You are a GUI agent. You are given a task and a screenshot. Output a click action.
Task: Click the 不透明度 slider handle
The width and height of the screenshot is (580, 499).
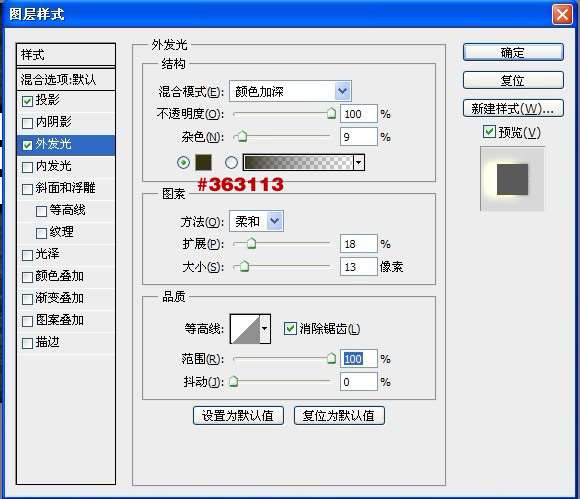pos(331,113)
